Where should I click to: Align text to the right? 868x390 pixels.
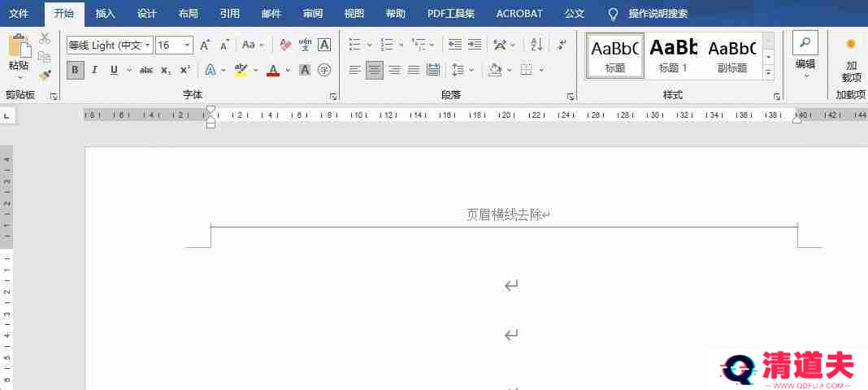[394, 70]
